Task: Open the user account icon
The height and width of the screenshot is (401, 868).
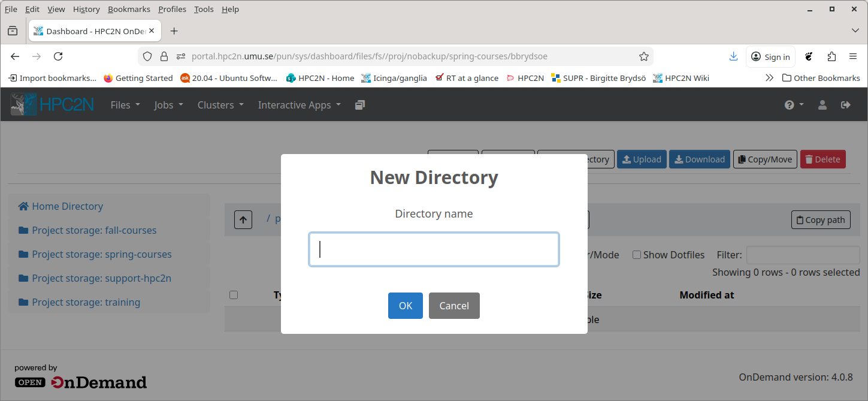Action: 822,104
